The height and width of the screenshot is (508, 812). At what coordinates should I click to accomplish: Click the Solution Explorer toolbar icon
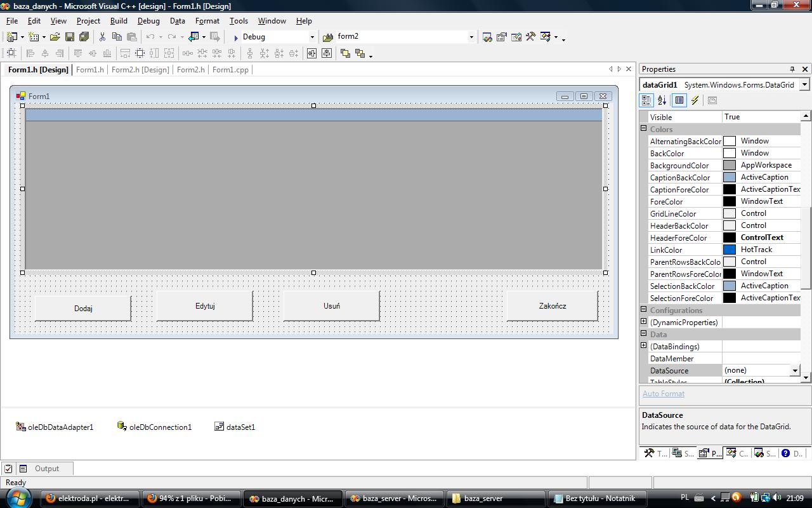pyautogui.click(x=487, y=37)
